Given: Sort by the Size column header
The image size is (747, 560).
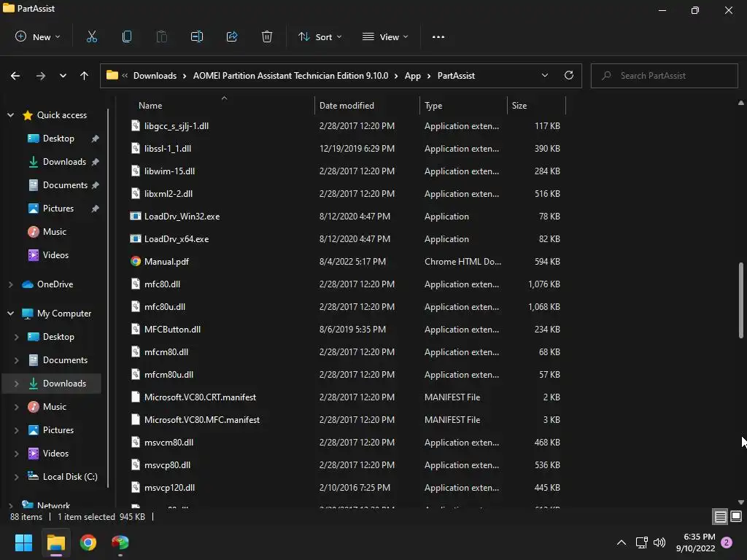Looking at the screenshot, I should click(536, 105).
